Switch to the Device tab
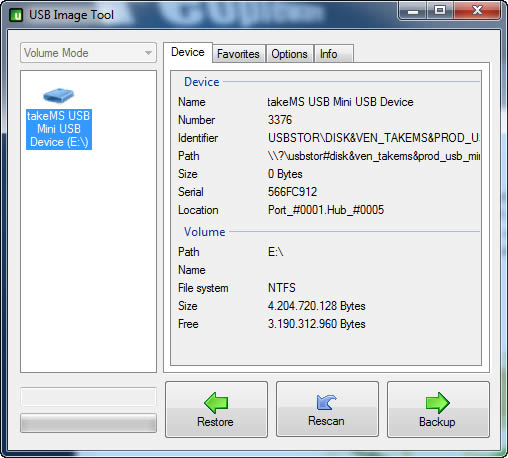Image resolution: width=508 pixels, height=458 pixels. 188,52
